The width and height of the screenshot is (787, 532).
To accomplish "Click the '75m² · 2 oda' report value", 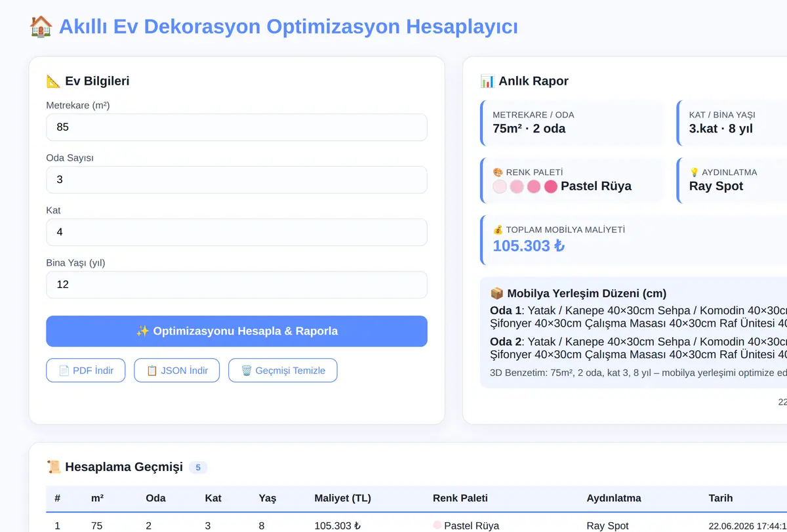I will click(x=529, y=129).
